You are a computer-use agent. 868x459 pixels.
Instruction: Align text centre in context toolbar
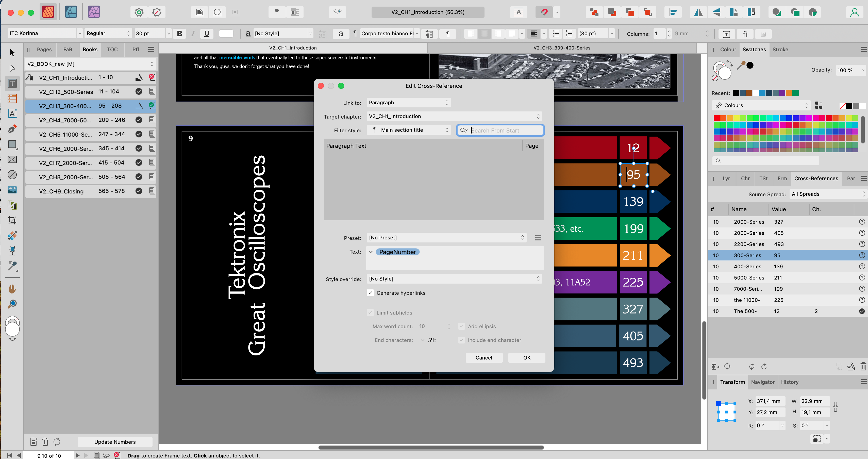pos(484,33)
